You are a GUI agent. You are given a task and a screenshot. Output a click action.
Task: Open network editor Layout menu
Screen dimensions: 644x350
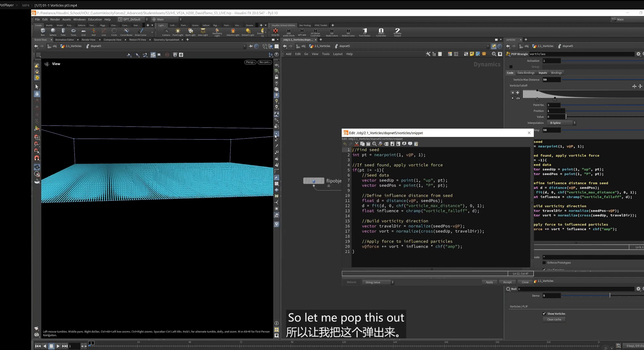337,54
